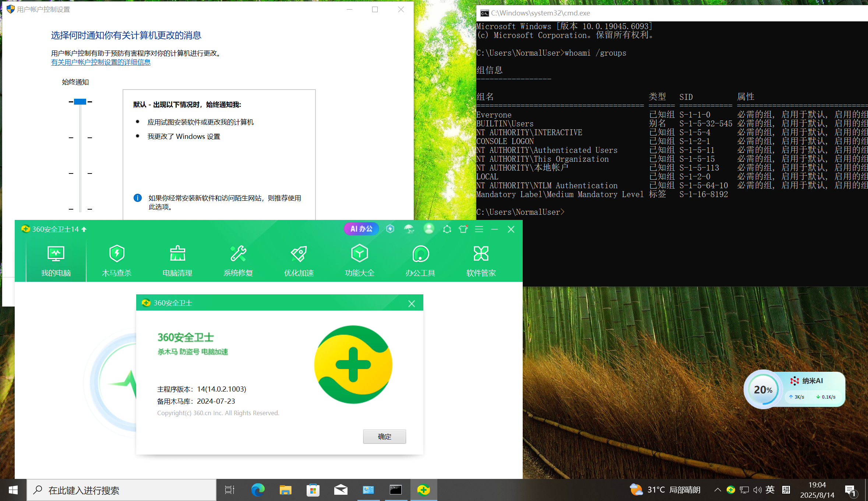Click the UAC notification level slider thumb
This screenshot has width=868, height=501.
point(80,102)
